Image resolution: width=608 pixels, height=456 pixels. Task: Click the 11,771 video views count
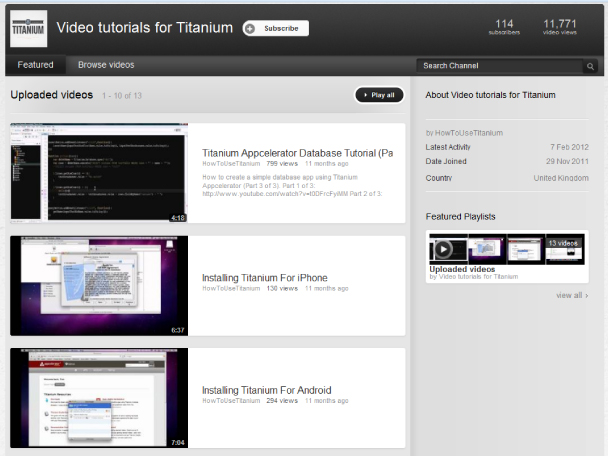click(x=560, y=27)
